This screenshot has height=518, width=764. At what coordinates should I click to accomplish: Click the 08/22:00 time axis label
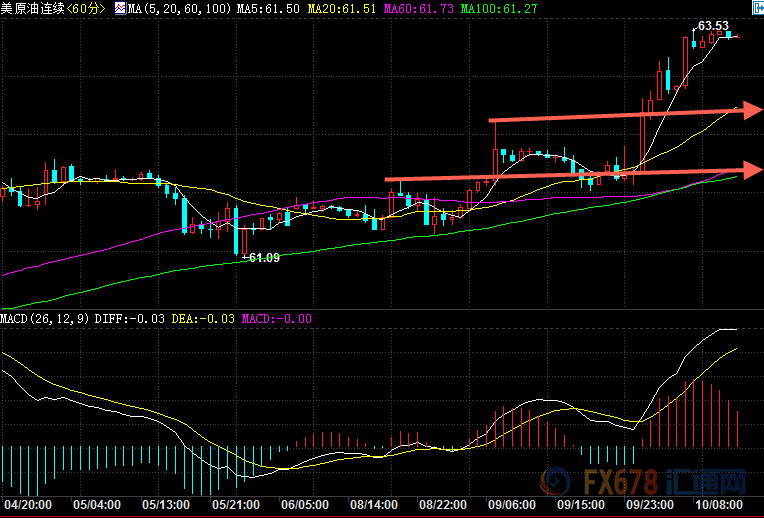click(443, 504)
